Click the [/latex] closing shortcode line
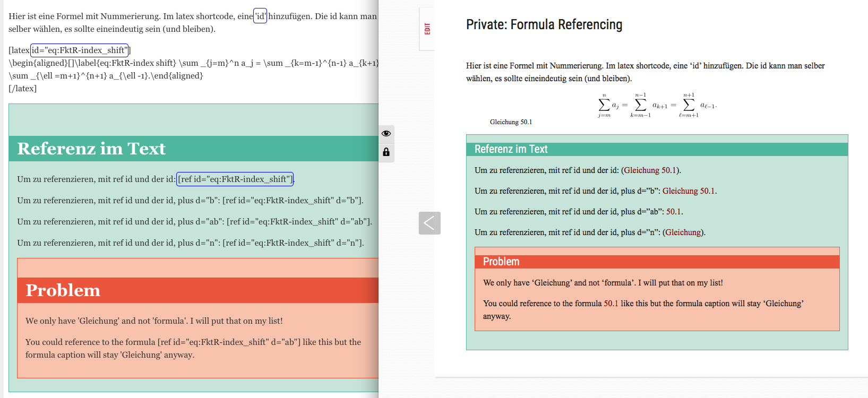This screenshot has width=868, height=398. [23, 89]
